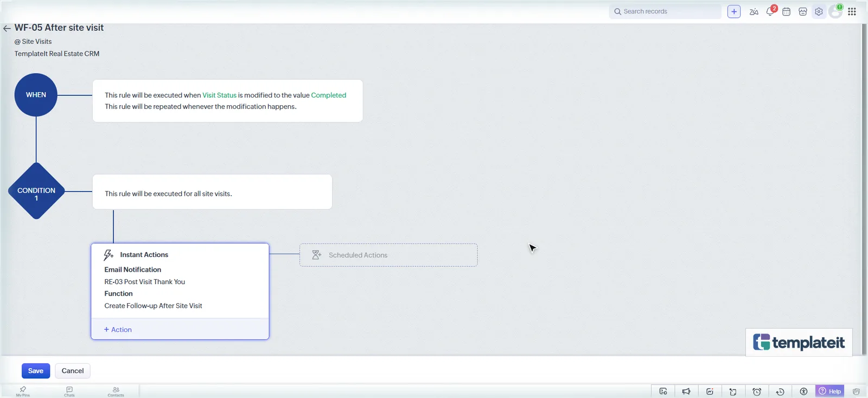
Task: Save the workflow rule
Action: (x=36, y=371)
